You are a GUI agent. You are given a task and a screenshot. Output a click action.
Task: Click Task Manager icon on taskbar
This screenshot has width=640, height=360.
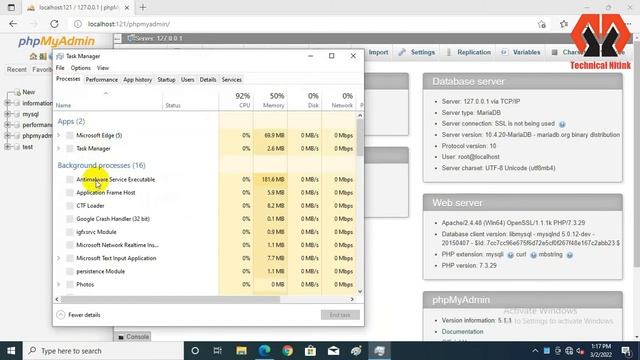[380, 351]
